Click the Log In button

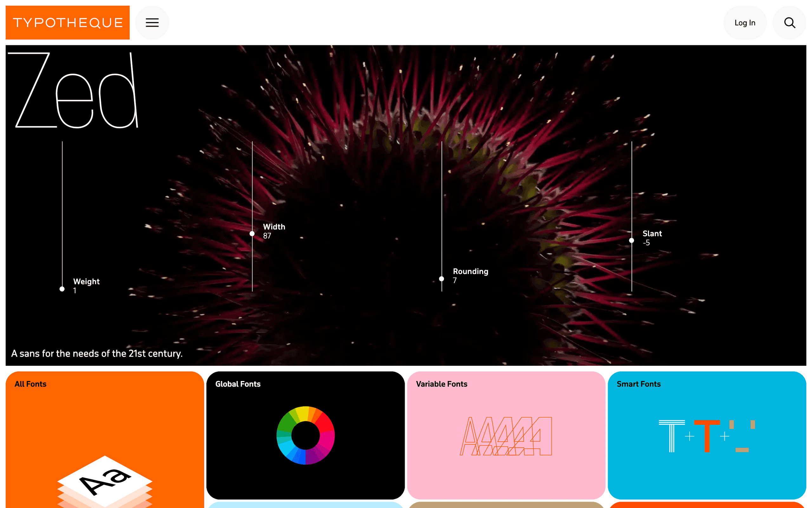pos(744,23)
